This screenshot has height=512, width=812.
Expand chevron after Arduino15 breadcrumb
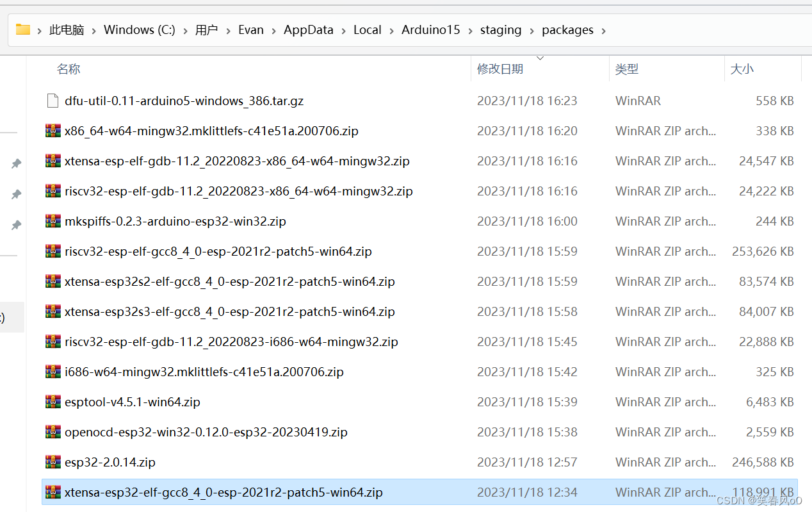[470, 30]
